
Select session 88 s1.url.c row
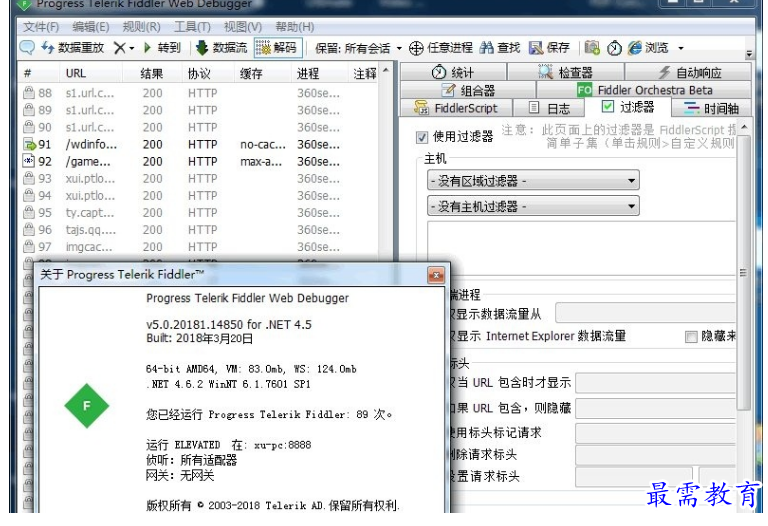198,93
